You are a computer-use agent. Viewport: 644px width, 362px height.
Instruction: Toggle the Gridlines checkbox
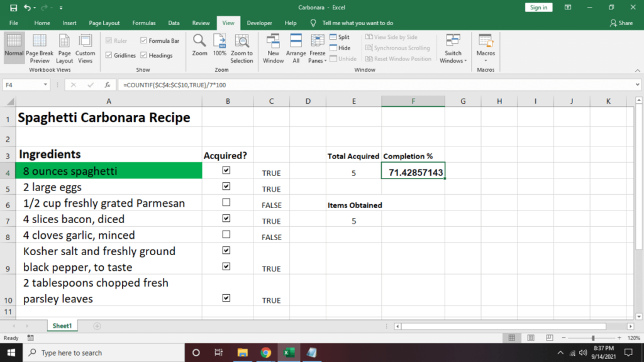(x=108, y=55)
